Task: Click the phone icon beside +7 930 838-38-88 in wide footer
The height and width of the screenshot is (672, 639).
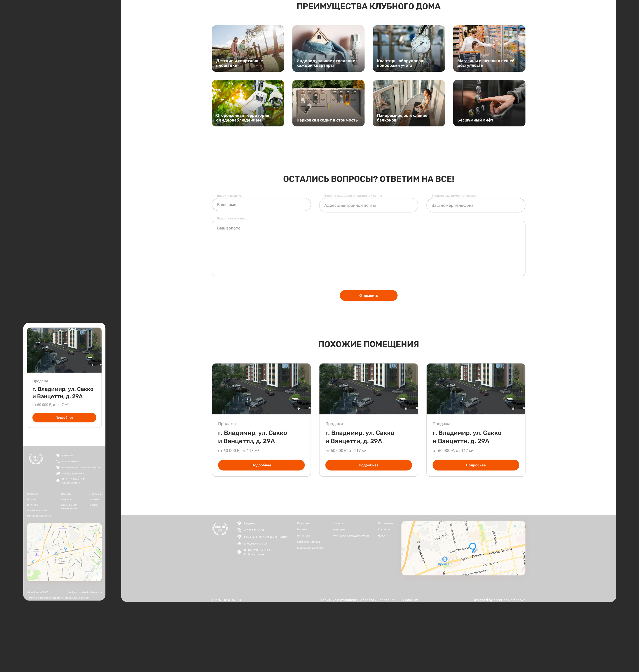Action: click(x=239, y=530)
